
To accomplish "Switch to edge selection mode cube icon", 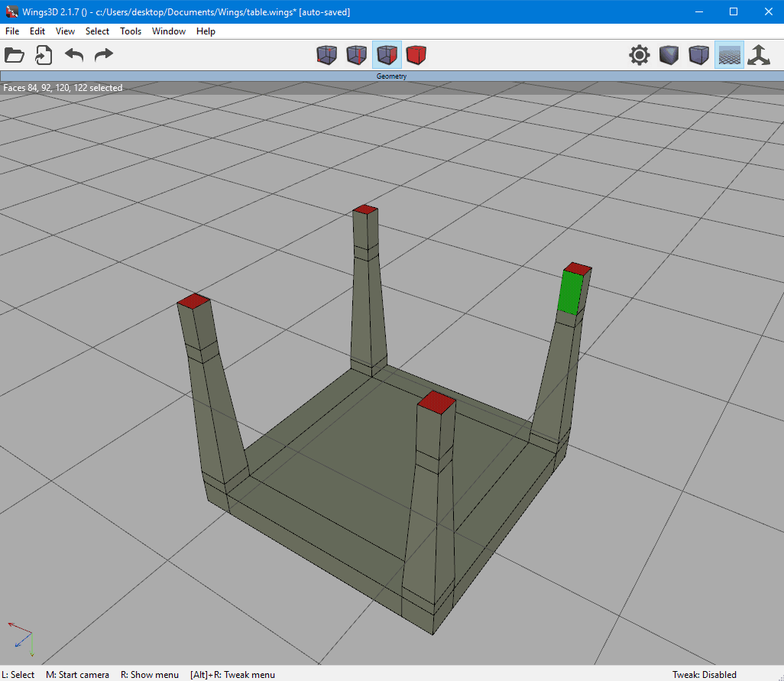I will tap(357, 55).
